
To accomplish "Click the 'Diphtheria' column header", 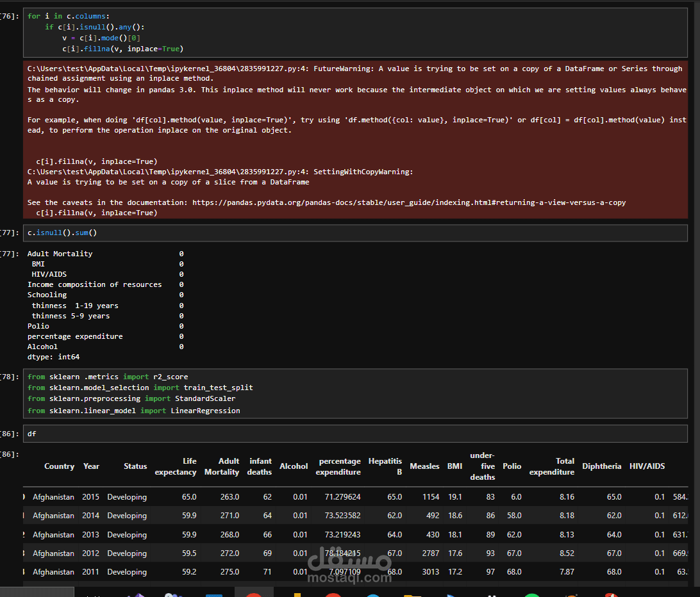I will point(602,466).
